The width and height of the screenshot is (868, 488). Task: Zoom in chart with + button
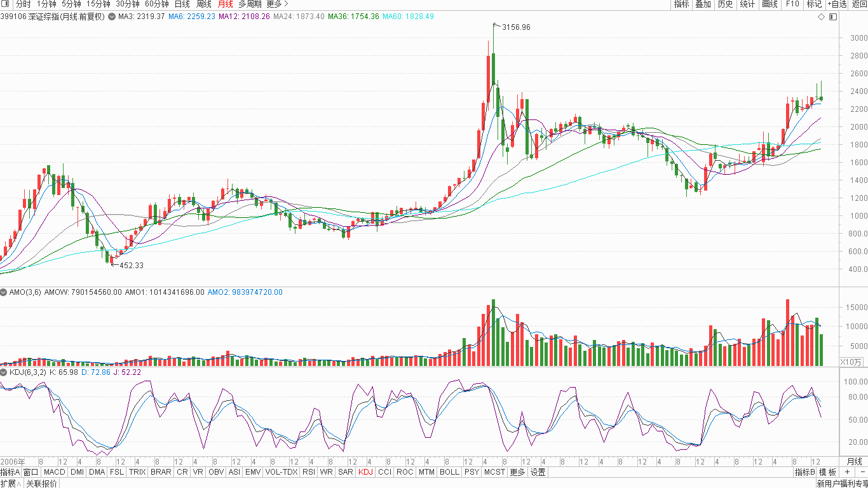pyautogui.click(x=847, y=472)
